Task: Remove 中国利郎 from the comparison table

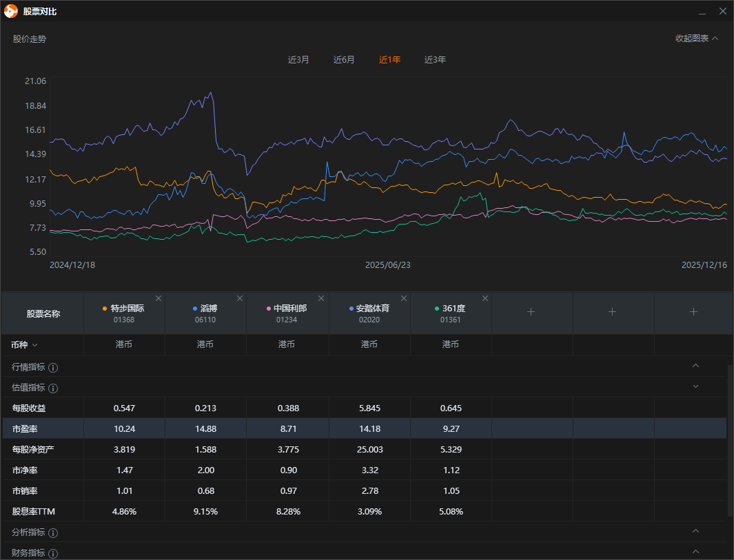Action: pyautogui.click(x=321, y=298)
